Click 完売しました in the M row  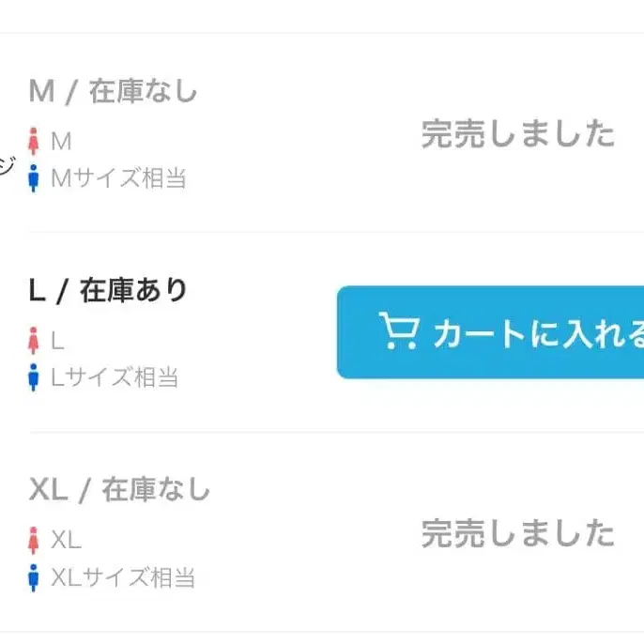pos(517,135)
